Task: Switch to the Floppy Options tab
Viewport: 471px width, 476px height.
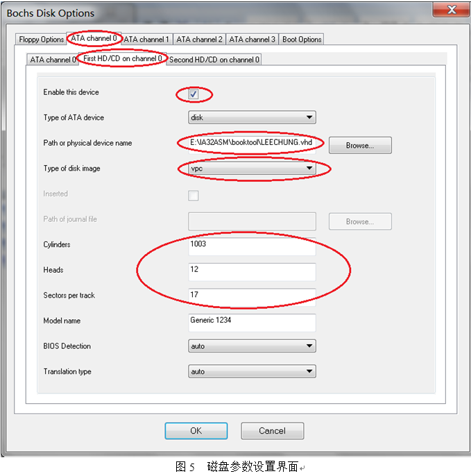Action: tap(41, 40)
